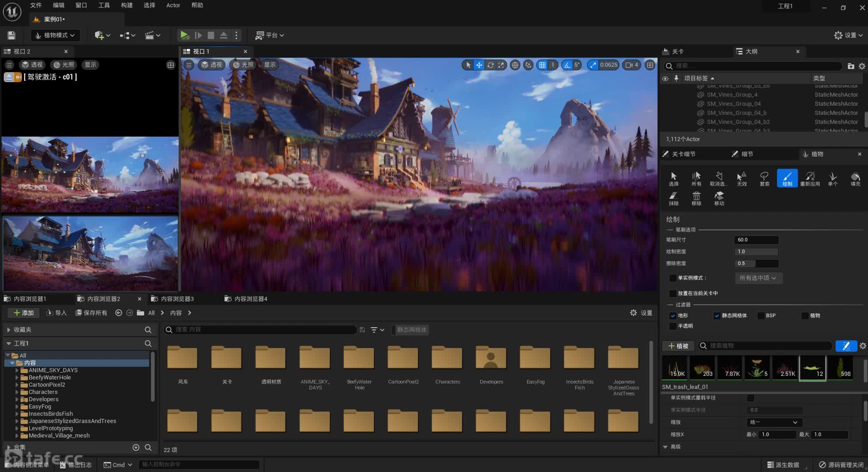This screenshot has width=868, height=472.
Task: Open the 设置 dropdown in main toolbar
Action: 848,35
